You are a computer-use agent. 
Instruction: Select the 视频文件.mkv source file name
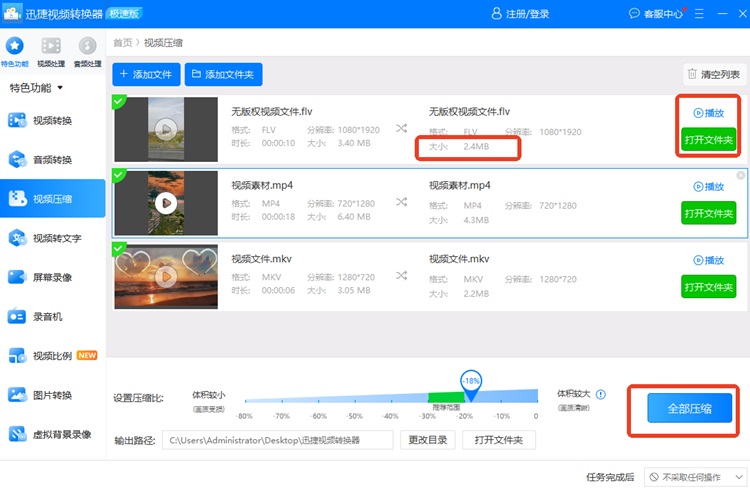click(x=261, y=259)
